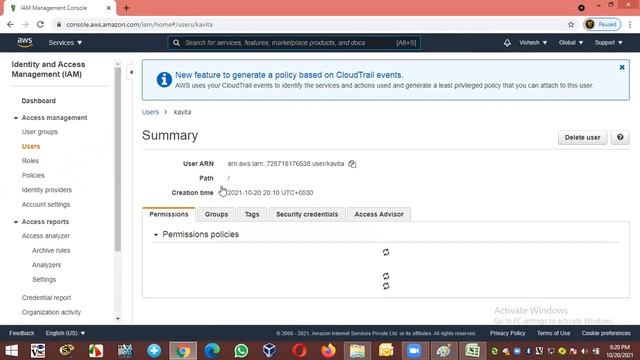This screenshot has height=360, width=640.
Task: Open the Dashboard sidebar item
Action: click(x=38, y=101)
